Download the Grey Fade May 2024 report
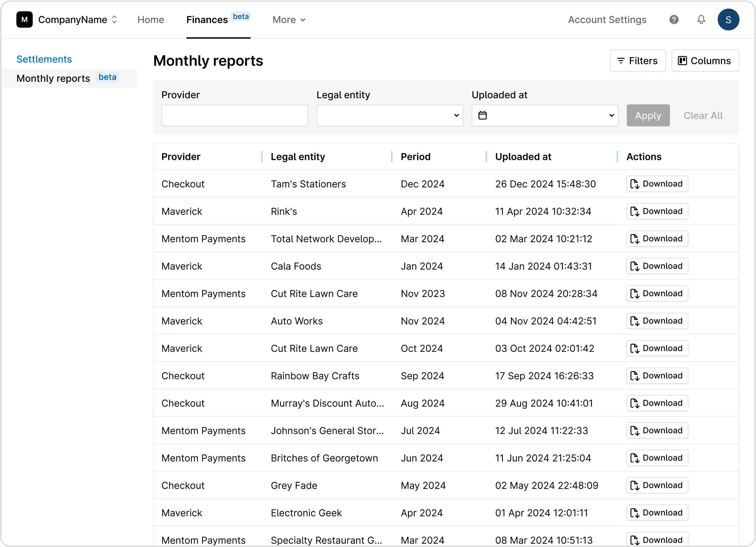This screenshot has height=547, width=756. (x=656, y=485)
